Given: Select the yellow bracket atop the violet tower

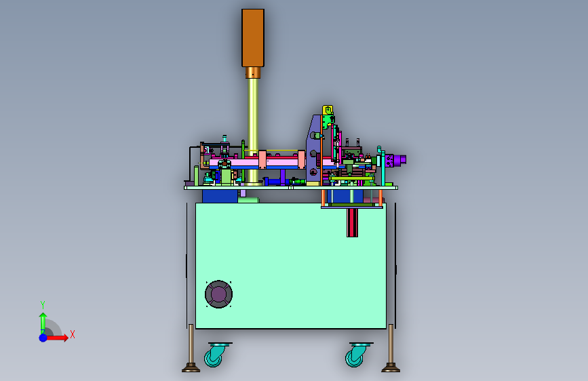Looking at the screenshot, I should [328, 111].
